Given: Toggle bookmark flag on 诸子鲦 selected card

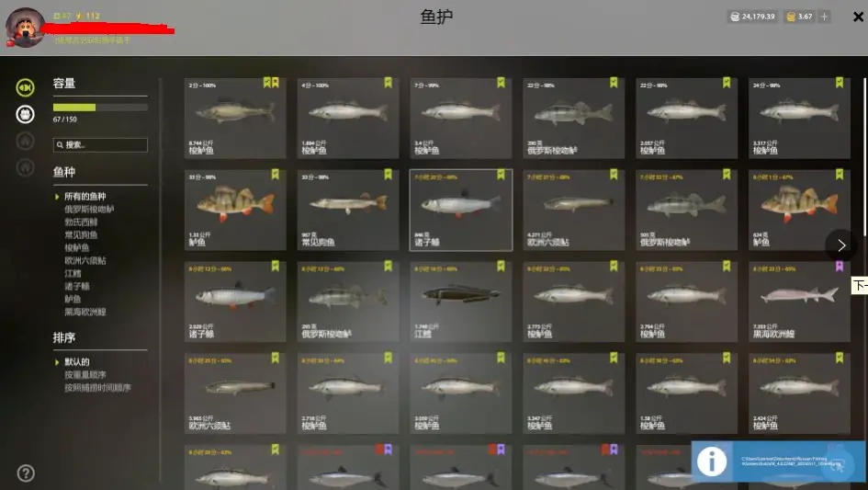Looking at the screenshot, I should point(501,175).
